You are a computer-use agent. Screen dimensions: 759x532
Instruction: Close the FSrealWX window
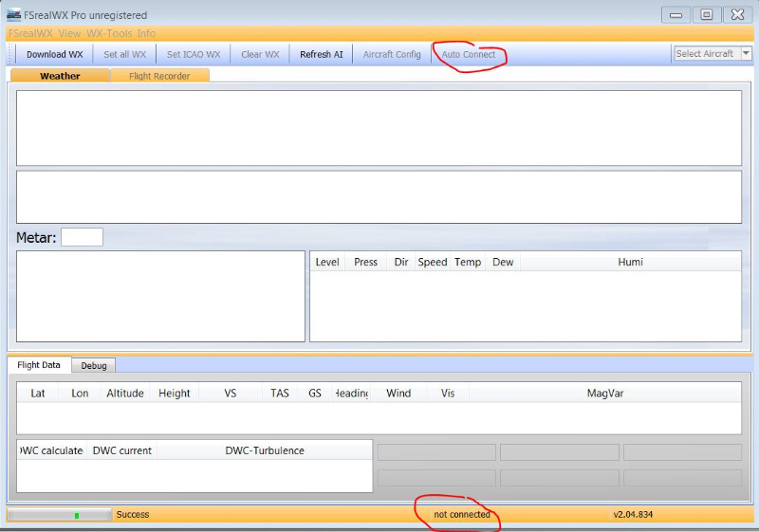(x=737, y=15)
